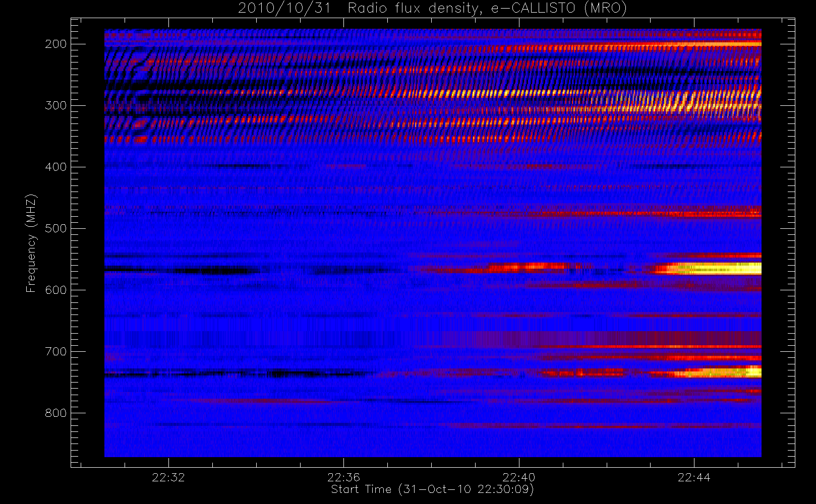
Task: Click the 300 frequency tick label
Action: pos(55,105)
